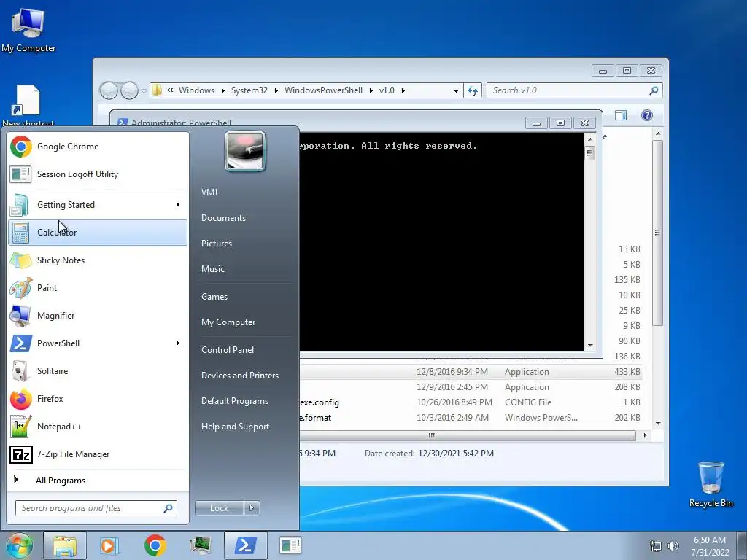
Task: Select the exe.config CONFIG File row
Action: (471, 402)
